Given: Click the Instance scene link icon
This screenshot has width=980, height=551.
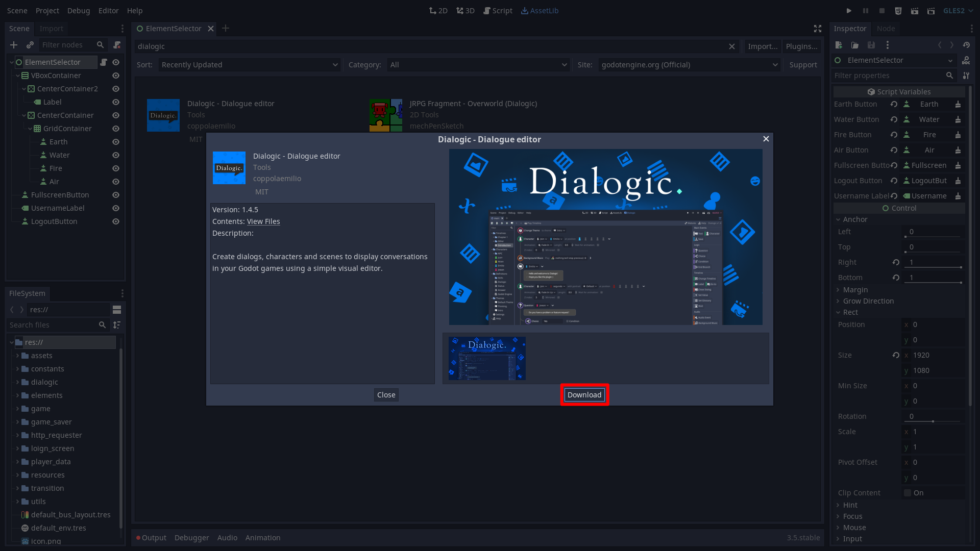Looking at the screenshot, I should [30, 45].
